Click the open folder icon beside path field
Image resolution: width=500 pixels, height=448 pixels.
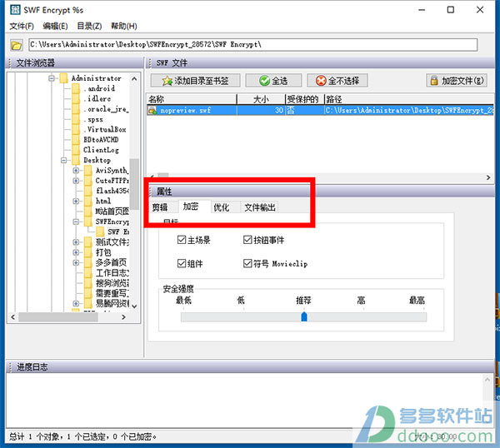pos(16,45)
